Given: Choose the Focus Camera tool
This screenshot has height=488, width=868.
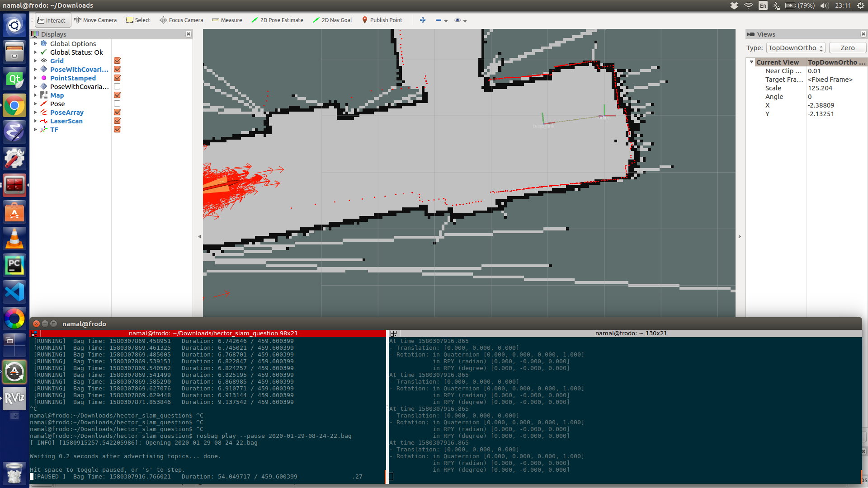Looking at the screenshot, I should 181,20.
